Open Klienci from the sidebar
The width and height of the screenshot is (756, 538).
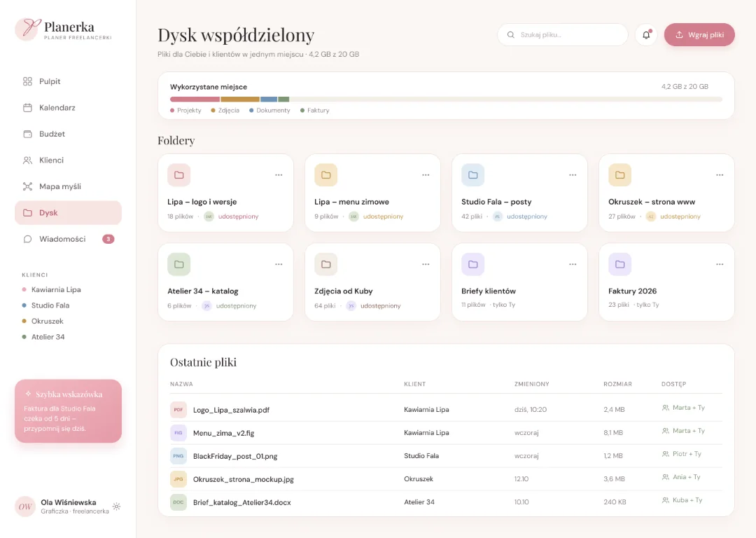pyautogui.click(x=68, y=160)
